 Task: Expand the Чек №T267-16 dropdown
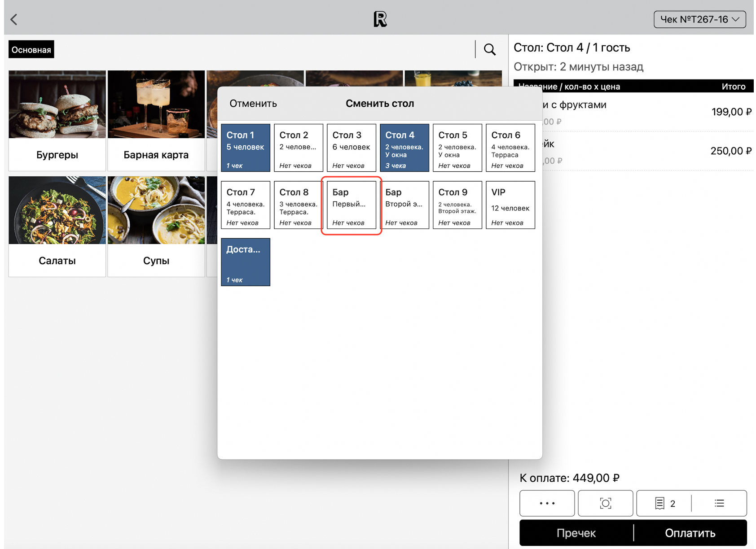tap(699, 19)
